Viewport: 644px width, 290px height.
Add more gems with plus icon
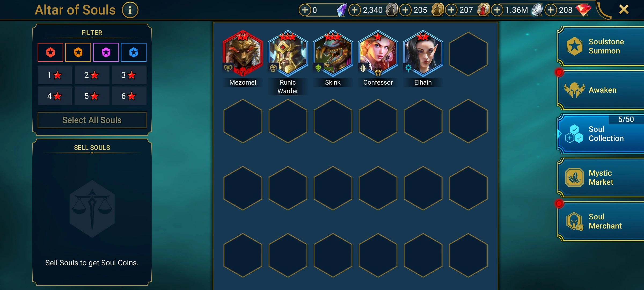click(x=551, y=10)
